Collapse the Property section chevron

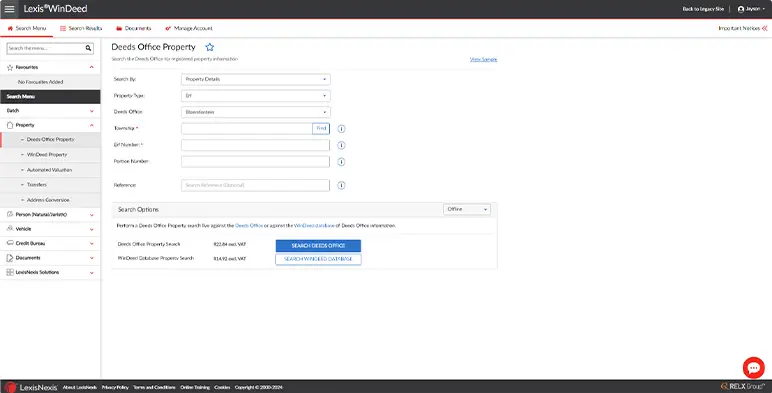point(92,125)
